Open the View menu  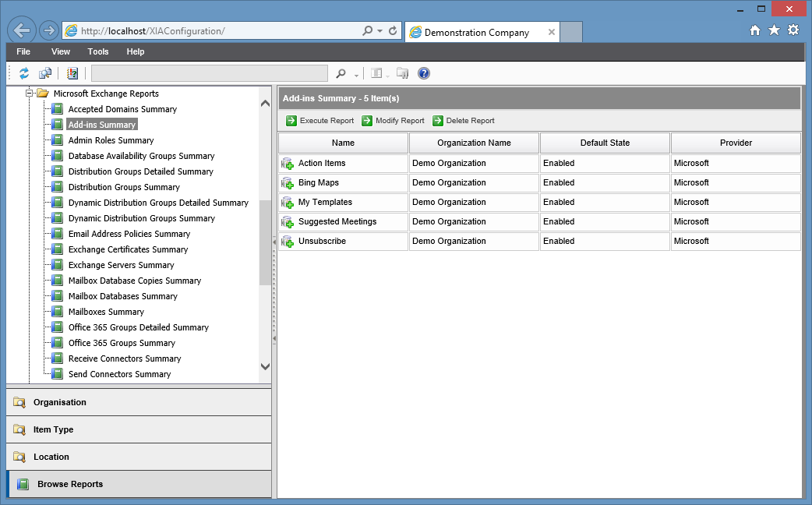pos(61,51)
